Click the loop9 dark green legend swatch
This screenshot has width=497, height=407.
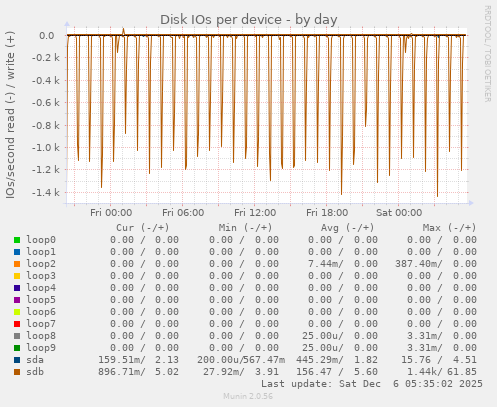17,348
